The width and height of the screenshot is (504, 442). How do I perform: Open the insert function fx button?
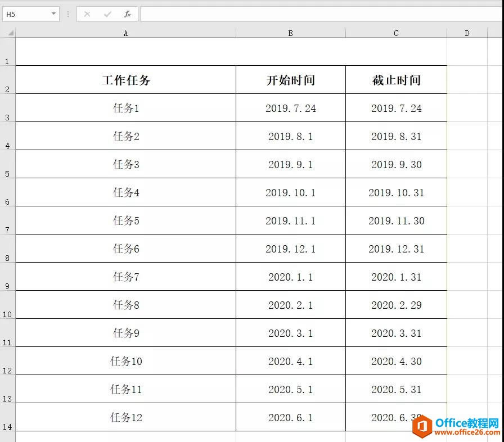127,14
